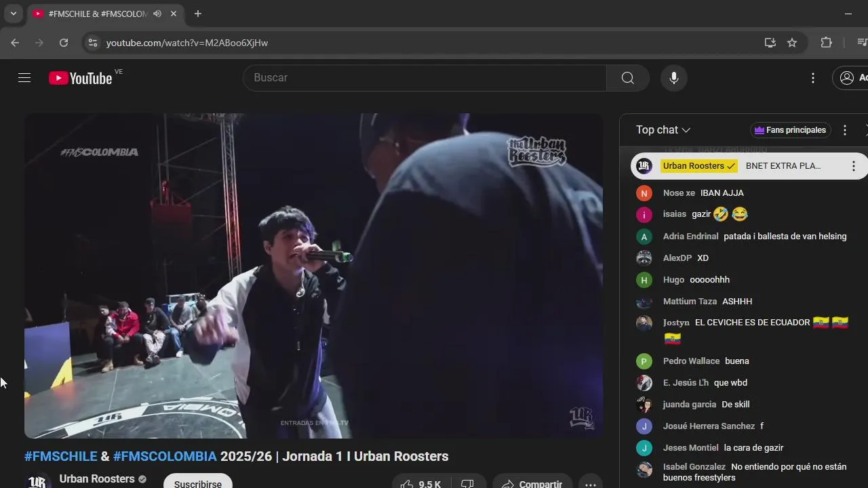This screenshot has width=868, height=488.
Task: Focus the Buscar search field
Action: (x=425, y=78)
